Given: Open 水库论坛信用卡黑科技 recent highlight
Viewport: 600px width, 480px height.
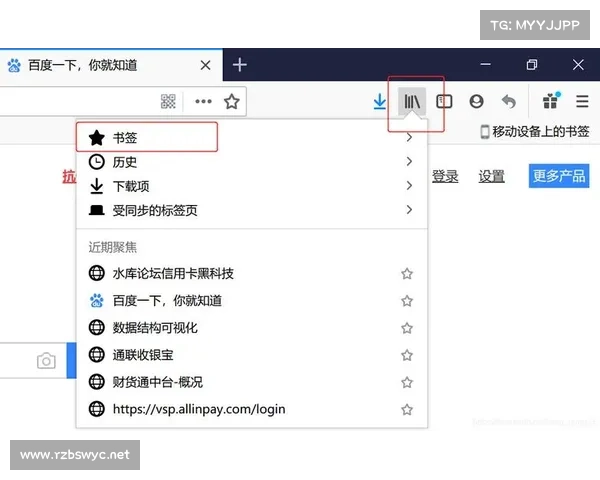Looking at the screenshot, I should coord(252,273).
